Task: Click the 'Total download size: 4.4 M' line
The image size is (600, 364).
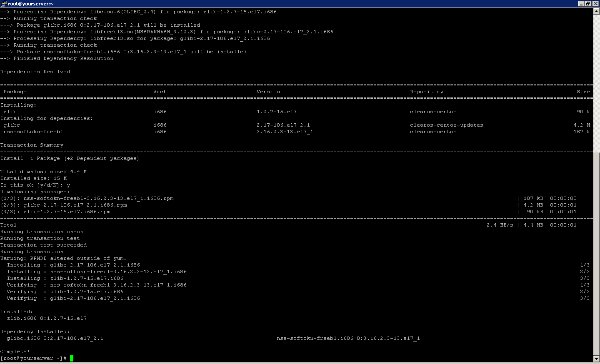Action: click(x=43, y=172)
